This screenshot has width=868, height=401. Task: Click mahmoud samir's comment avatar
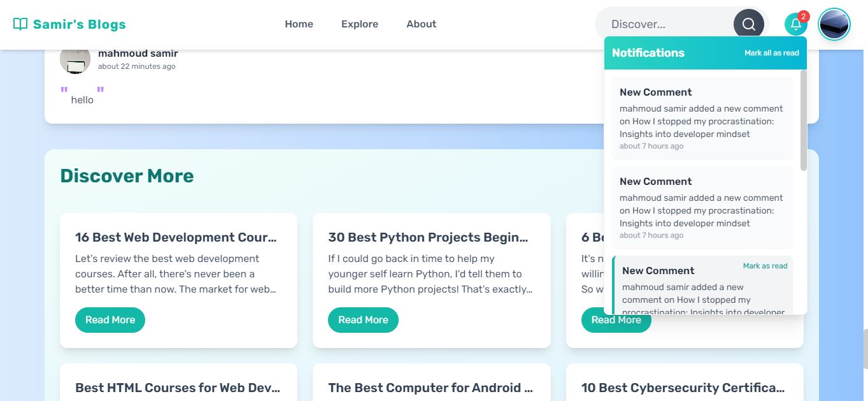click(x=75, y=59)
